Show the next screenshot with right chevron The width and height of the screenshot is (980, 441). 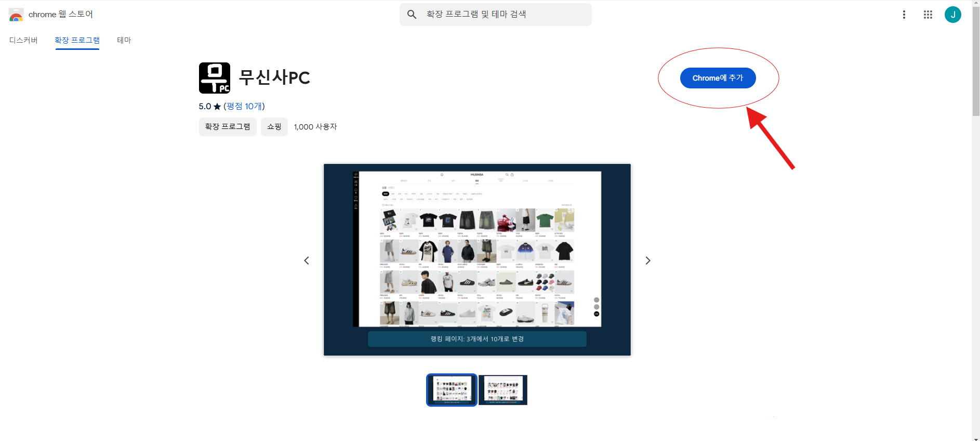[647, 261]
